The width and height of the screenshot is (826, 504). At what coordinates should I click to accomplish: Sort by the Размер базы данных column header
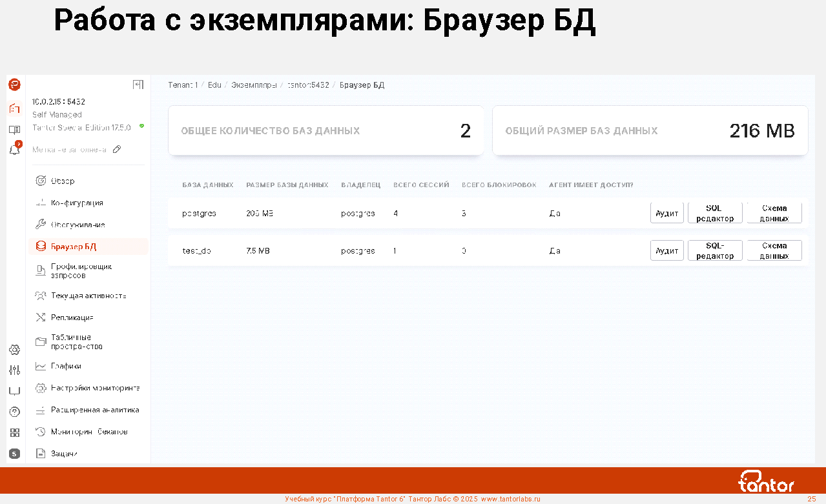(x=287, y=185)
